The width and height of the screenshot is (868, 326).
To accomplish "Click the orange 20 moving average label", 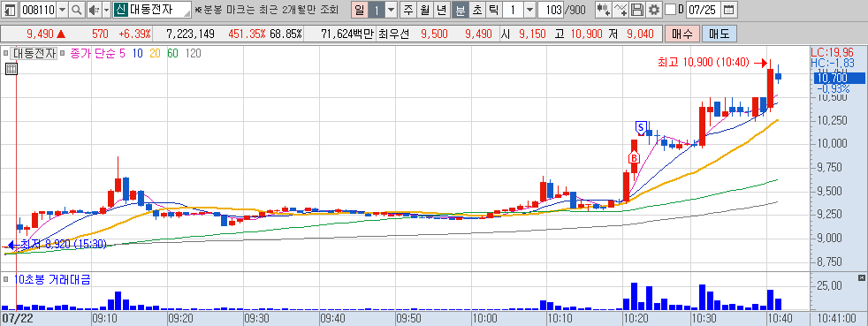I will [x=155, y=54].
